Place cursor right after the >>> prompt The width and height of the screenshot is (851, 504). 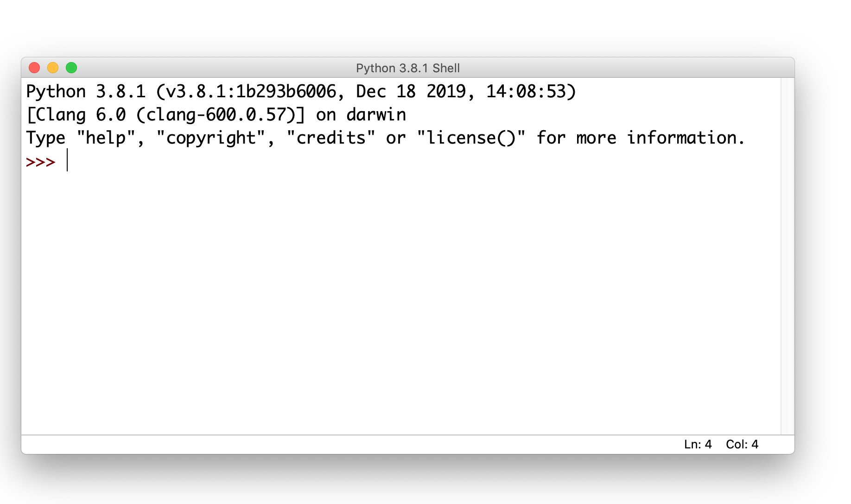click(67, 160)
